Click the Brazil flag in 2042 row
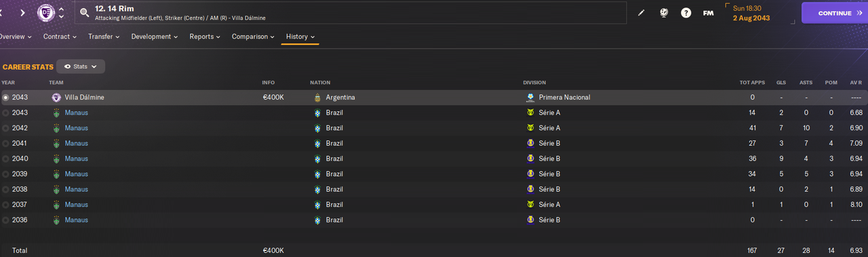Viewport: 868px width, 257px height. (x=317, y=128)
